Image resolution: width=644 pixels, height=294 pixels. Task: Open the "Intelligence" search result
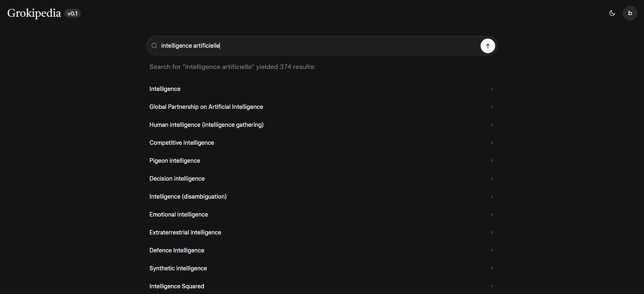[165, 89]
